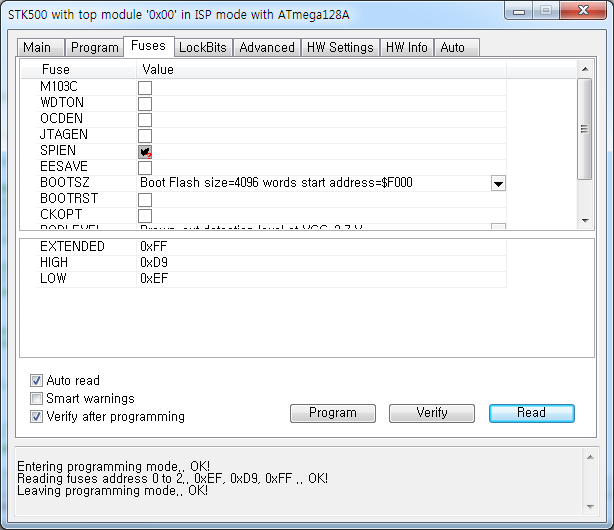Open the Program tab
The width and height of the screenshot is (614, 530).
[94, 47]
